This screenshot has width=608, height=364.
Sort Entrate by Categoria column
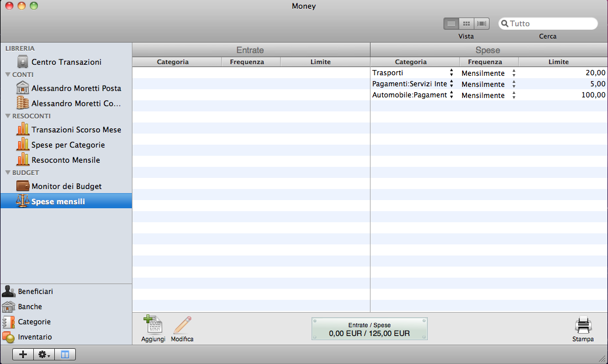coord(177,62)
